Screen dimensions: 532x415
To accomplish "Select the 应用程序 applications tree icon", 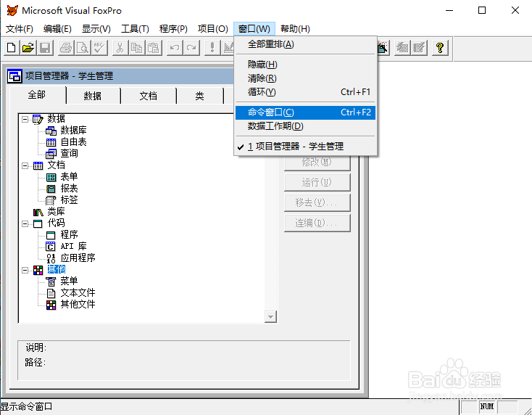I will pos(51,258).
